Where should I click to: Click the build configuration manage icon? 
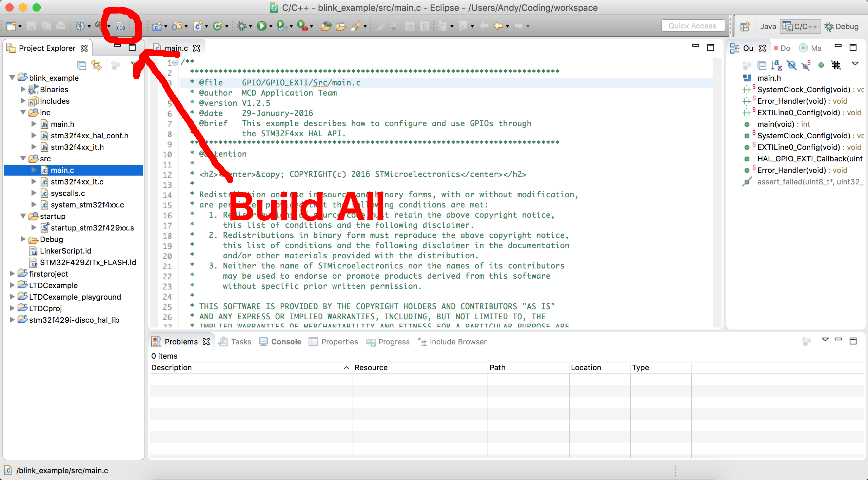80,26
